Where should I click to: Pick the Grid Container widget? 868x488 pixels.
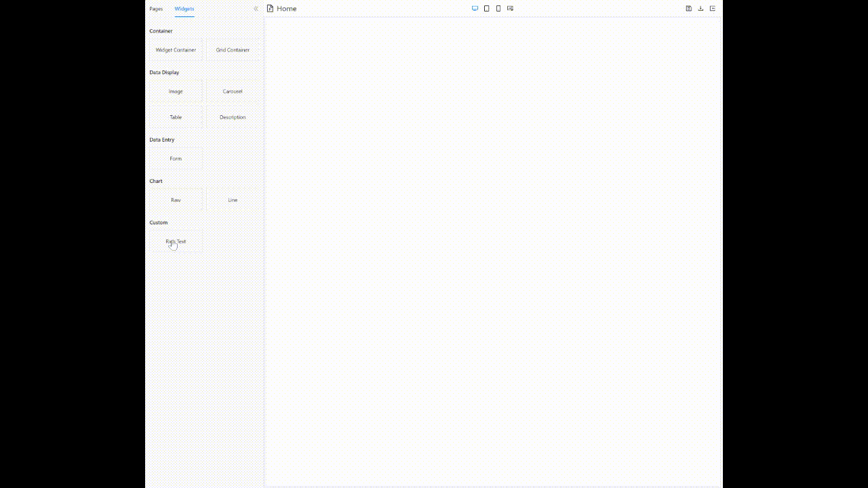click(x=233, y=49)
